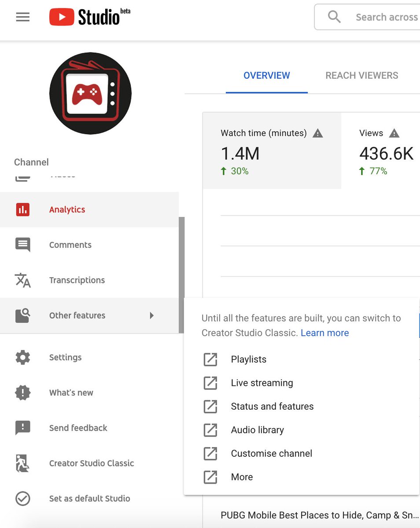Click the Creator Studio Classic exit icon
The image size is (420, 528).
coord(23,463)
